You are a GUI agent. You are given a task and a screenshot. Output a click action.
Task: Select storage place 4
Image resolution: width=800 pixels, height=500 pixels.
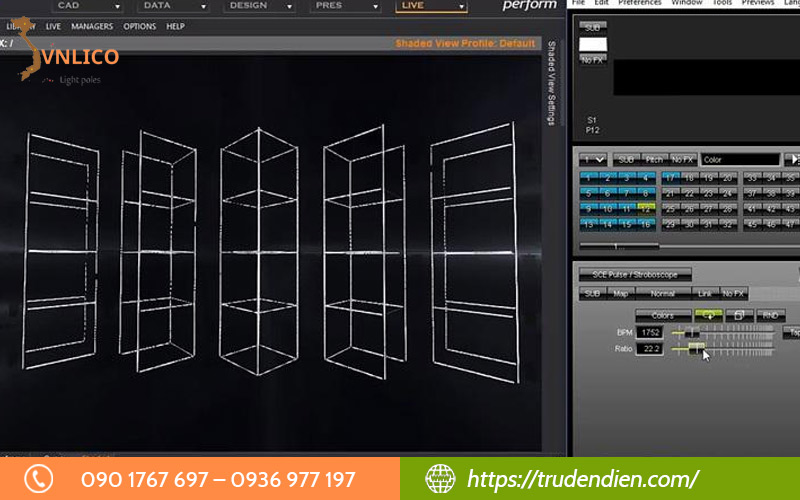[x=646, y=178]
